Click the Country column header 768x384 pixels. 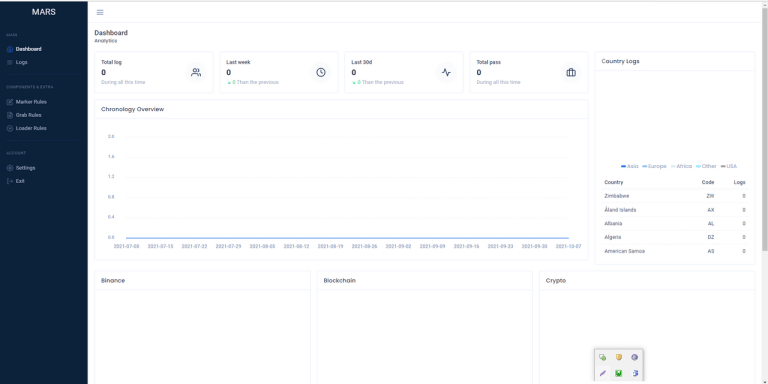pyautogui.click(x=614, y=182)
